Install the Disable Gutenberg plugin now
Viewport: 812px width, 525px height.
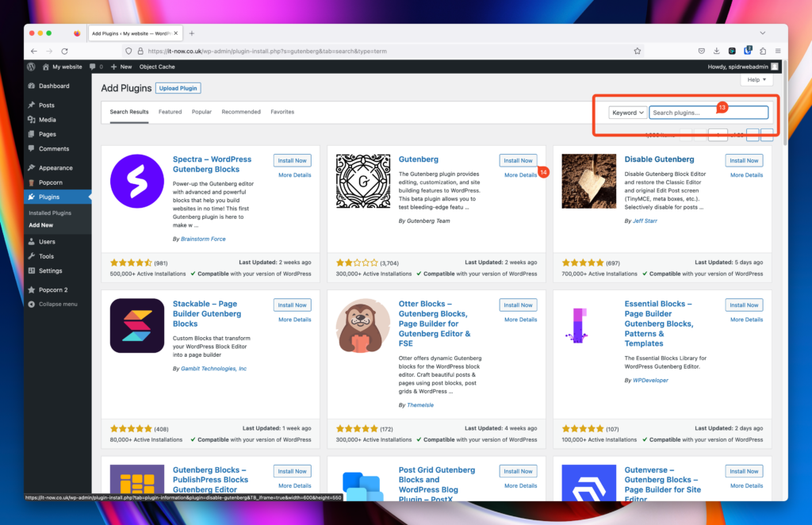coord(744,160)
